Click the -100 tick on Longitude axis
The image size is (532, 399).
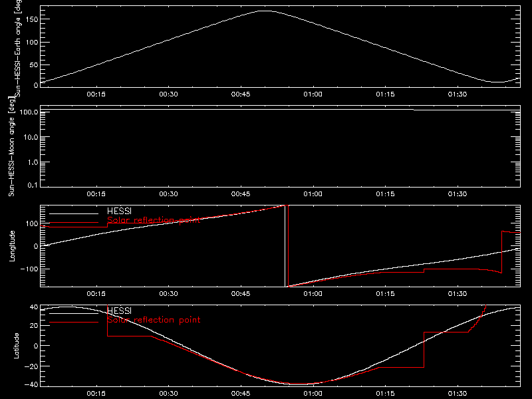pos(29,269)
